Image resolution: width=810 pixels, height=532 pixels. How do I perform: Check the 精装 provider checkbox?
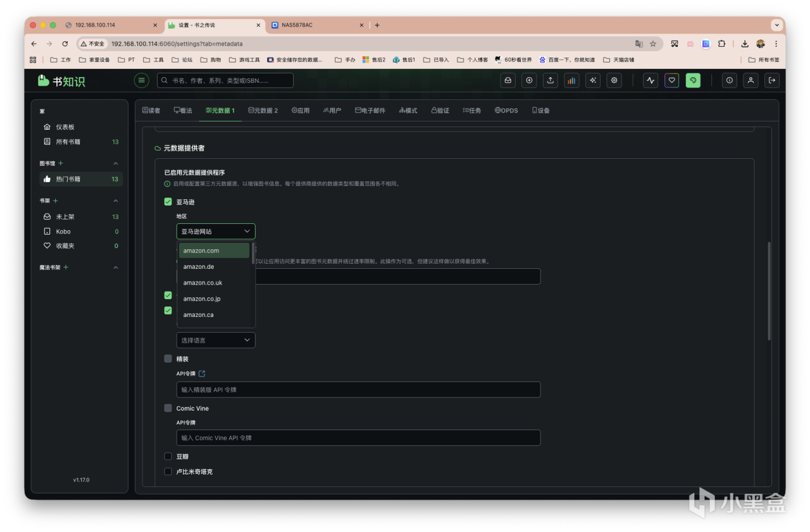pos(168,359)
